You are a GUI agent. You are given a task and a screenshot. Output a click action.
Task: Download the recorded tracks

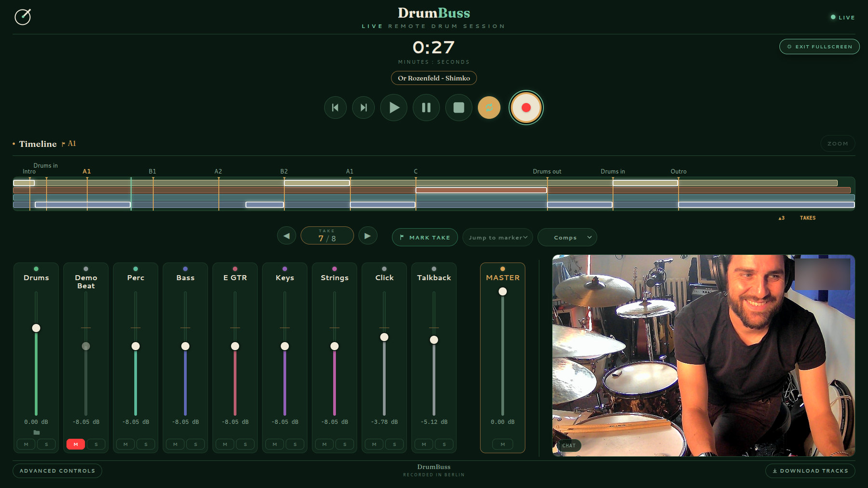(x=810, y=471)
